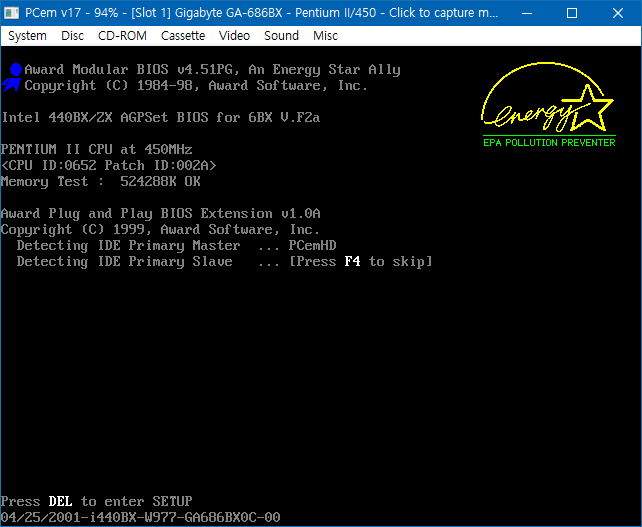Click 'Press DEL to enter SETUP' text
642x527 pixels.
click(x=97, y=501)
